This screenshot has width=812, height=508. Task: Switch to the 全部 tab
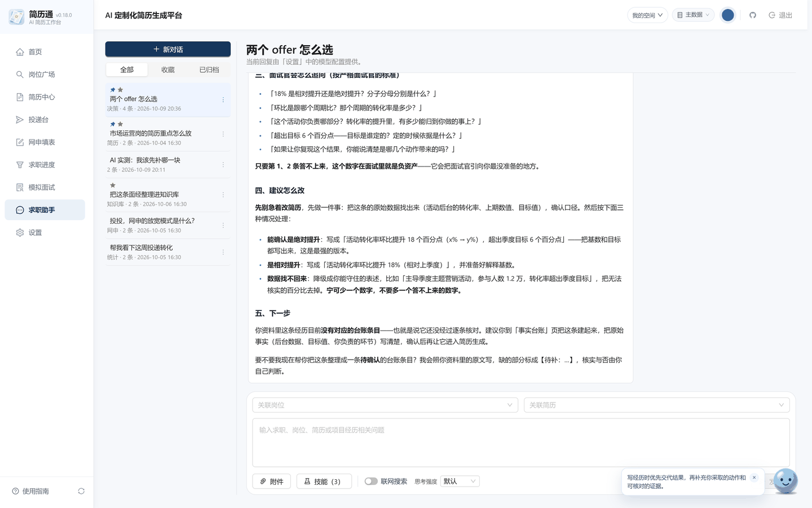(127, 70)
